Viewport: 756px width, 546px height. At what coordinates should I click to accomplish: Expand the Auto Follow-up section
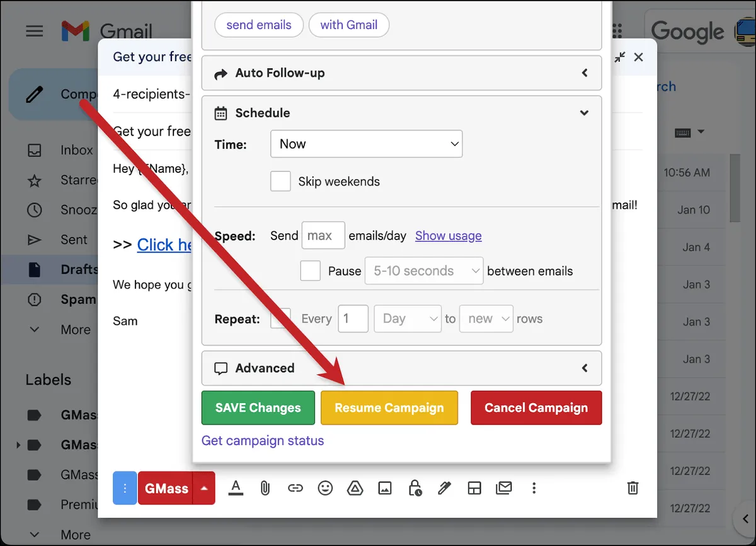tap(401, 73)
